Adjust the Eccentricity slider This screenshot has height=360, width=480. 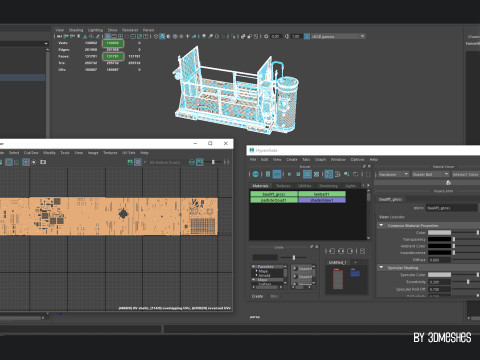click(x=468, y=282)
